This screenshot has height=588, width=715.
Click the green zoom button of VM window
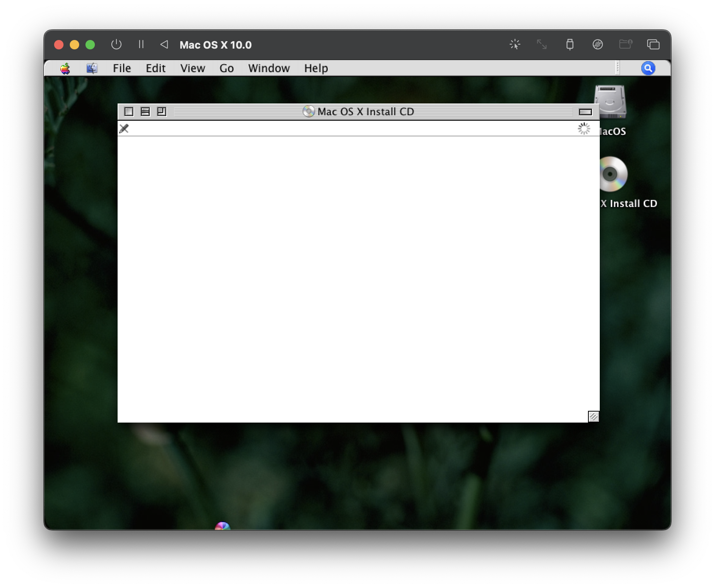(90, 45)
